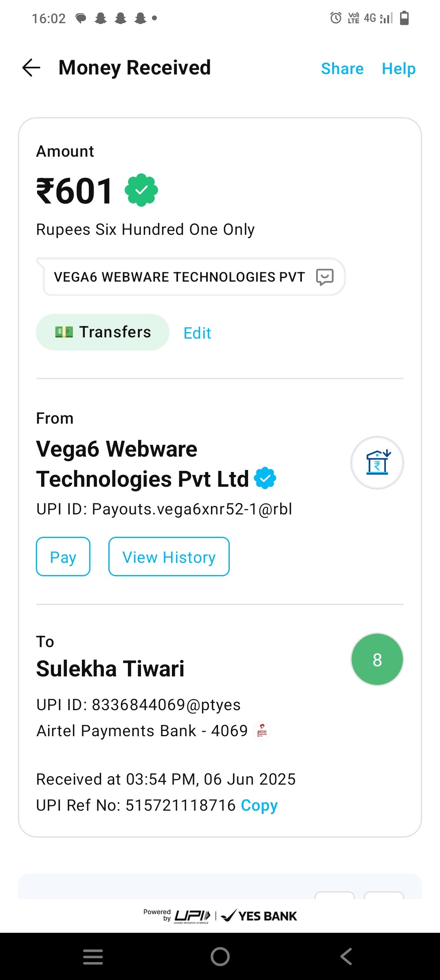View History with this sender

point(169,556)
